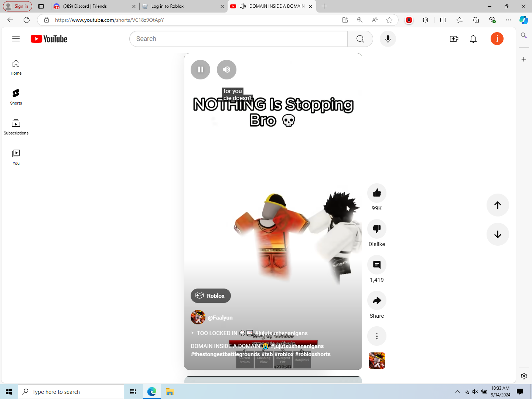
Task: Click the YouTube logo
Action: pos(49,39)
